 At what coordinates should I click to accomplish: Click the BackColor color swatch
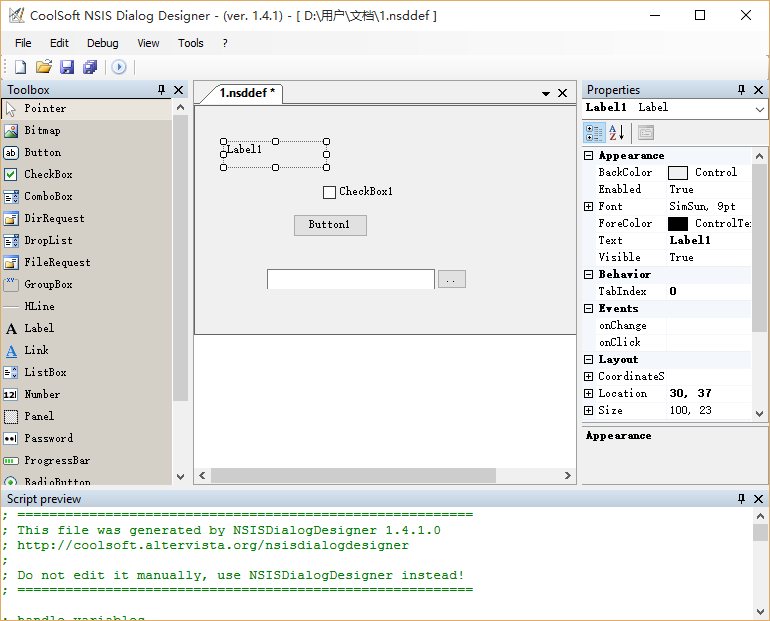click(x=678, y=172)
